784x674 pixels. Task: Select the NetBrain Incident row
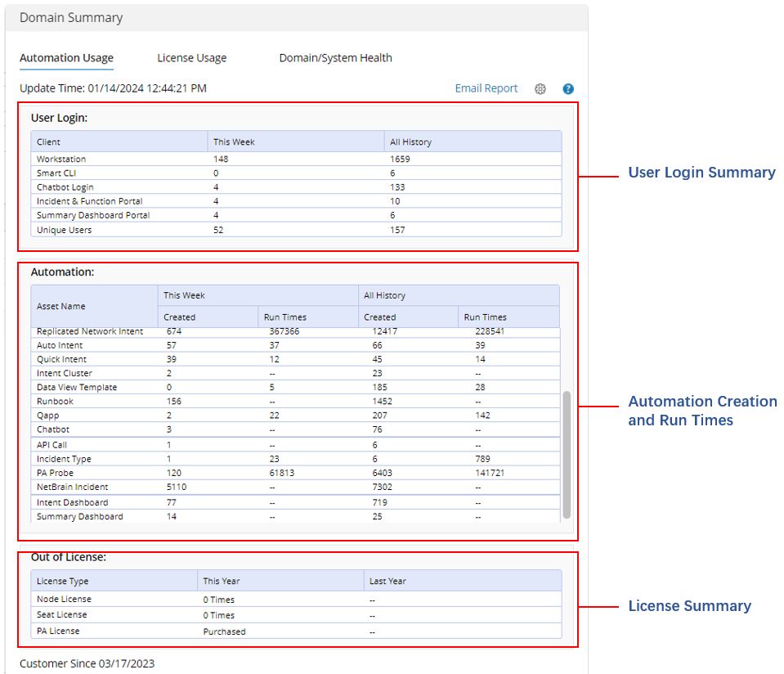coord(72,487)
